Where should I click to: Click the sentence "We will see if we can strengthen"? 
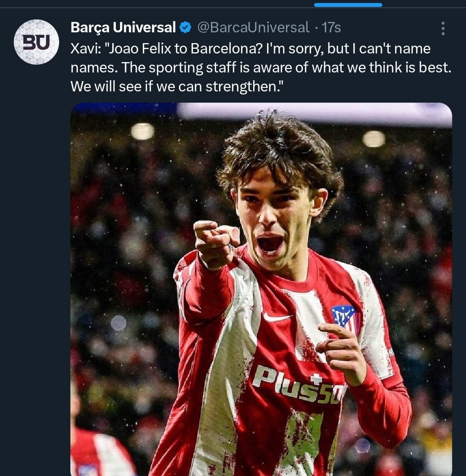pyautogui.click(x=177, y=87)
